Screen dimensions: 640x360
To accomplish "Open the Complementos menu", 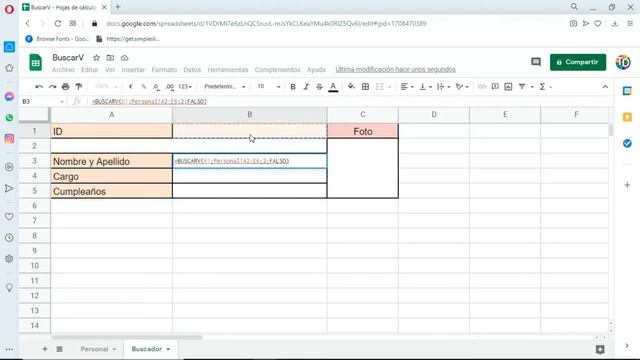I will click(x=278, y=70).
